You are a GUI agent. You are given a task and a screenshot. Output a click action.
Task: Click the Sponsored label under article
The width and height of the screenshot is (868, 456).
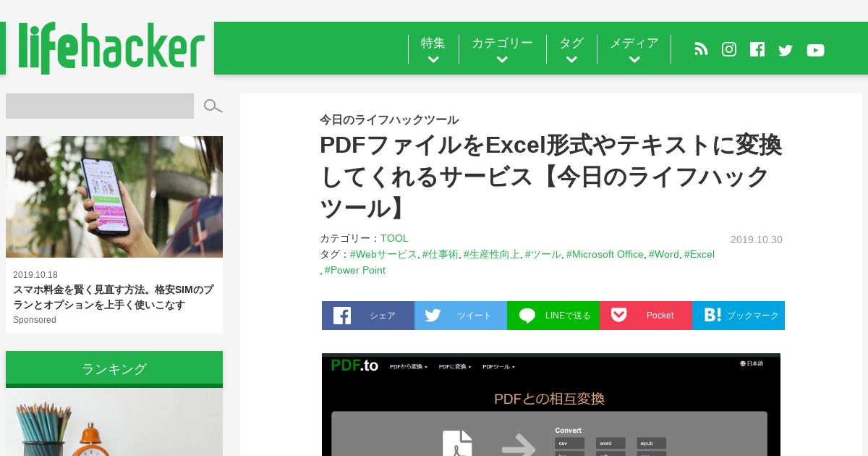[35, 320]
